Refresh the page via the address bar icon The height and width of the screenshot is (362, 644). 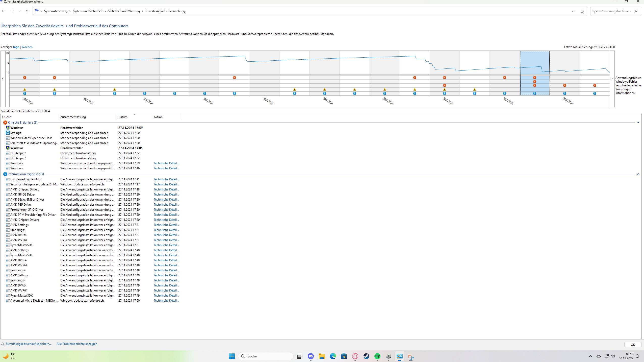click(x=582, y=11)
